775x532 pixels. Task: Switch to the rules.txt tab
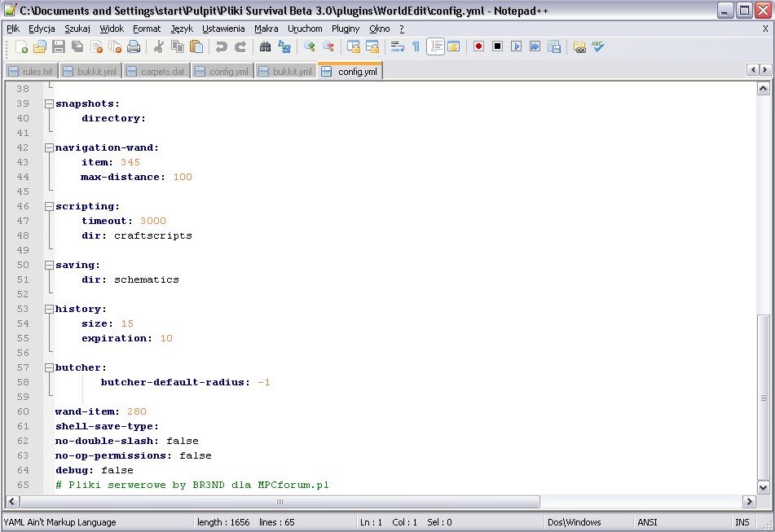click(32, 72)
